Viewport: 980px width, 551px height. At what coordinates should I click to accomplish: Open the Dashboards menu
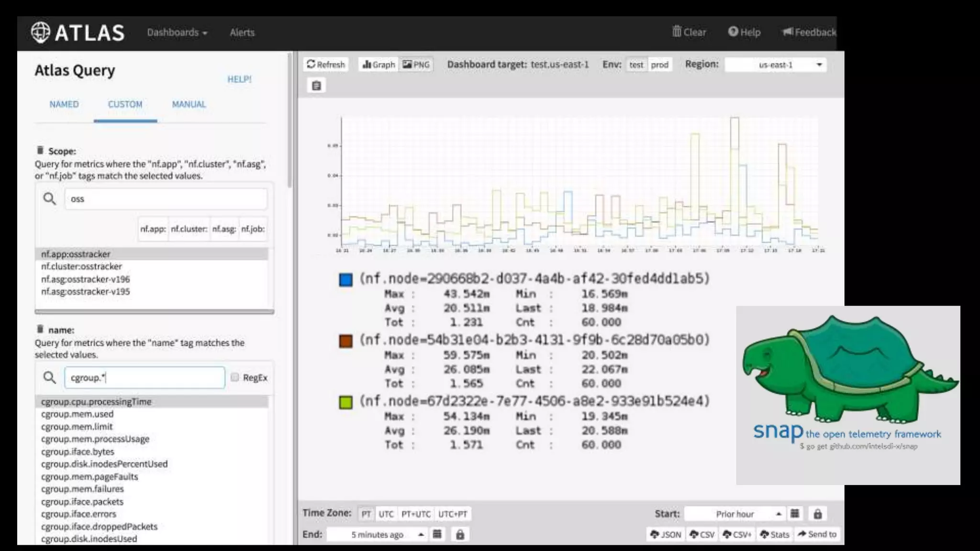pyautogui.click(x=177, y=33)
